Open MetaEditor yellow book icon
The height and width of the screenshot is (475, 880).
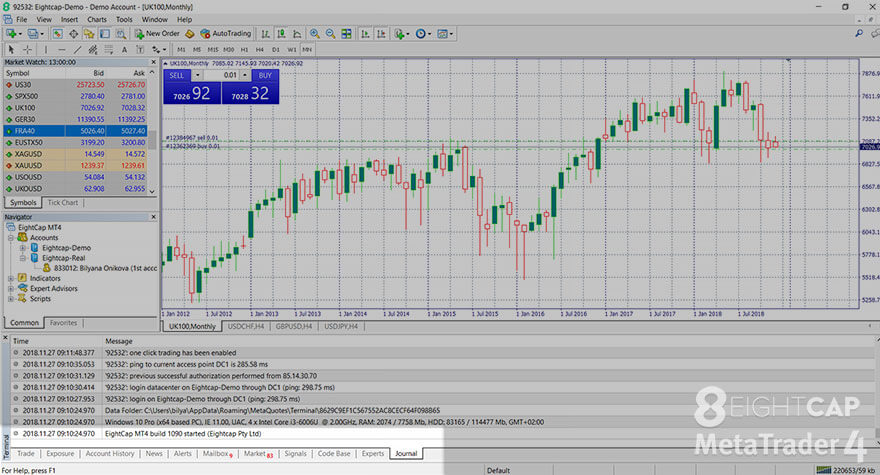pyautogui.click(x=190, y=34)
